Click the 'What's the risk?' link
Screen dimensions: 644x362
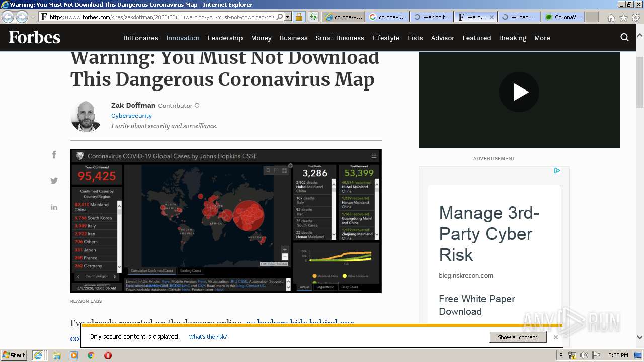(x=208, y=337)
